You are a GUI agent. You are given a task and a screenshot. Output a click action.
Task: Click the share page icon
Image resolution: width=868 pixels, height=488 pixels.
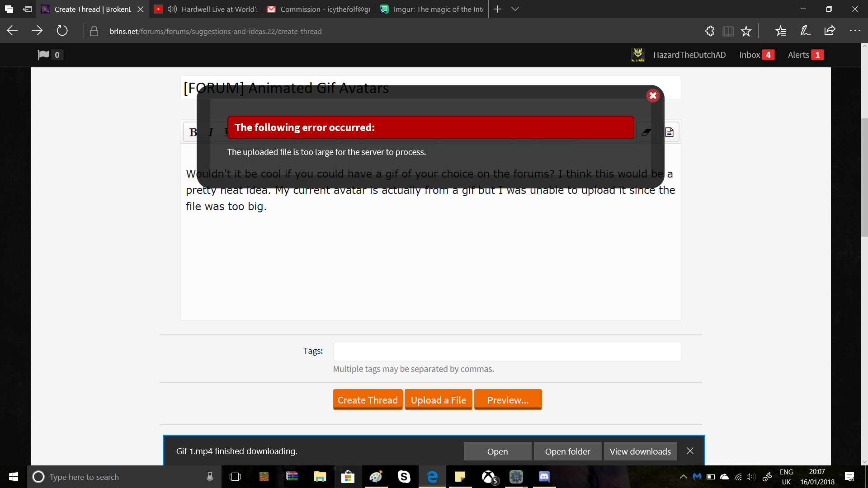tap(830, 31)
